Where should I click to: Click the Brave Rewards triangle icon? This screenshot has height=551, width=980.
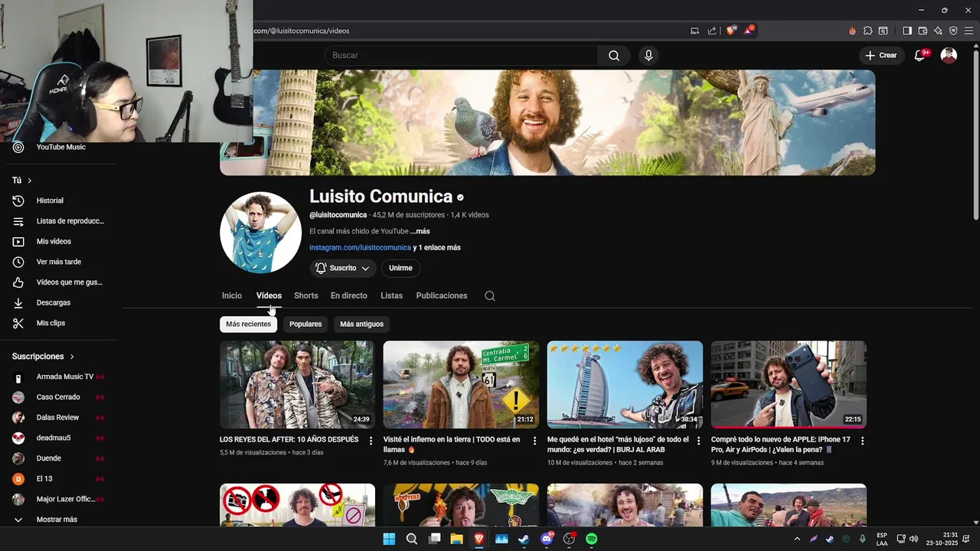(x=749, y=31)
